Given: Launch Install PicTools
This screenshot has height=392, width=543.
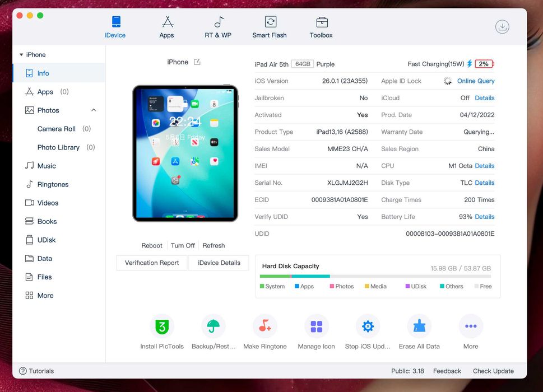Looking at the screenshot, I should point(162,332).
